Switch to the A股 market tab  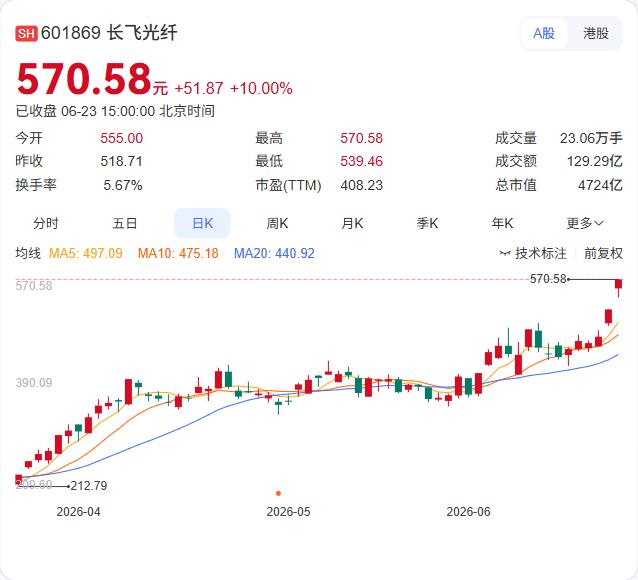click(544, 34)
